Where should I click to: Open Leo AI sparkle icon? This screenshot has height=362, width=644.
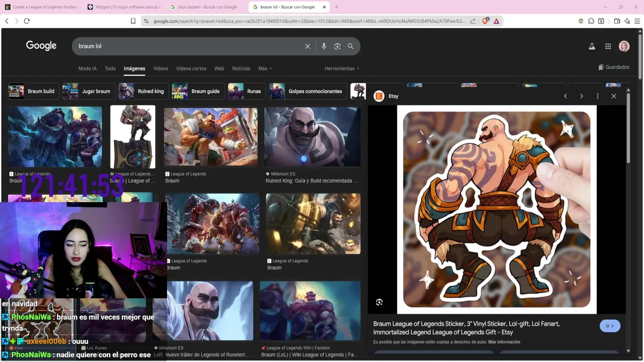tap(627, 21)
